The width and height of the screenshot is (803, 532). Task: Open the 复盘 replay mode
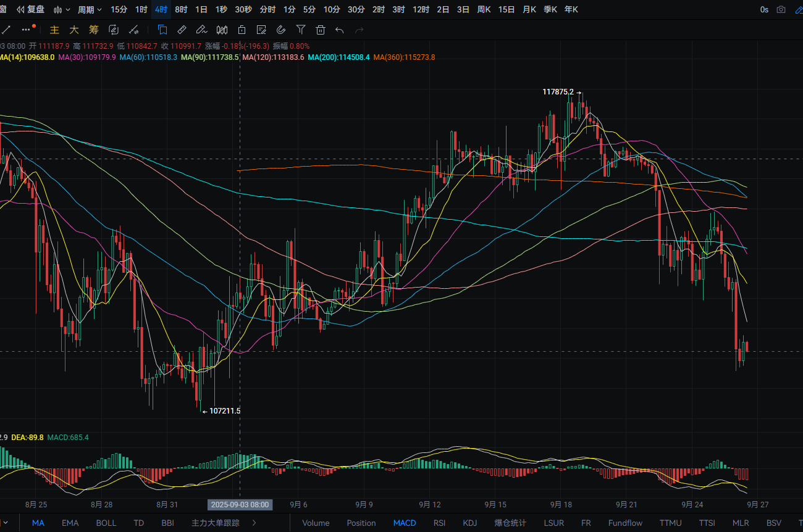[x=30, y=9]
